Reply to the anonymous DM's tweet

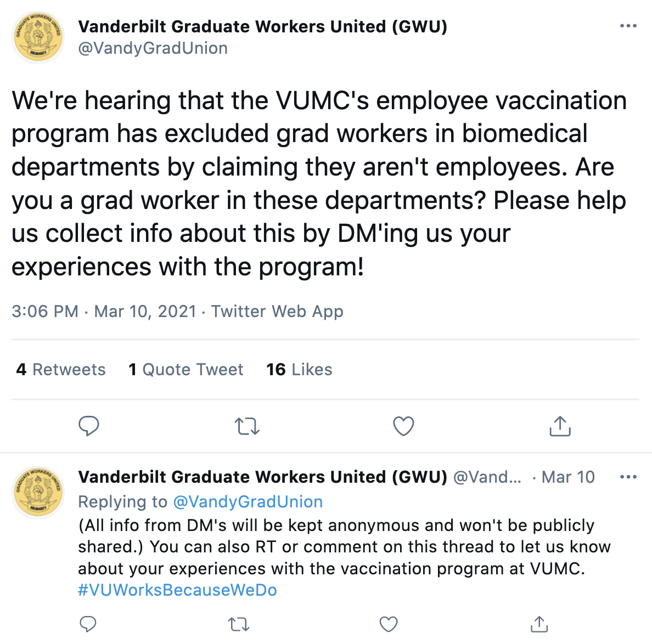tap(88, 624)
